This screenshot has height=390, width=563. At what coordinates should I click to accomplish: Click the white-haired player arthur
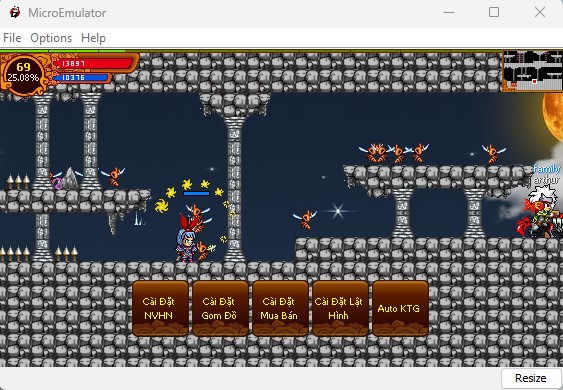point(539,212)
